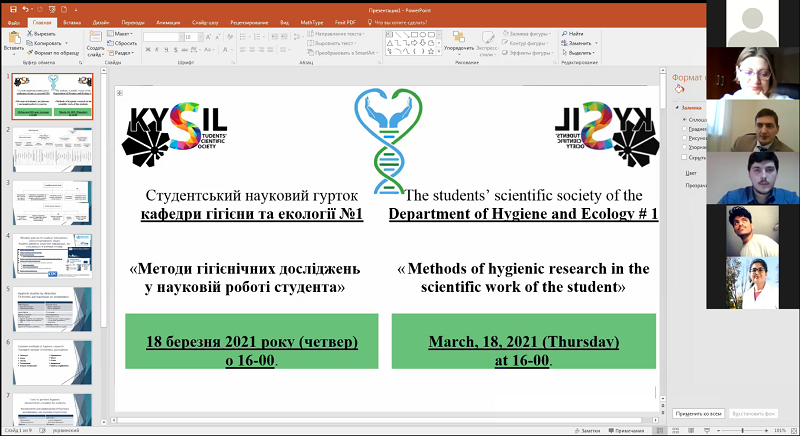Select the star shape in shapes gallery
Image resolution: width=800 pixels, height=436 pixels.
tap(431, 51)
